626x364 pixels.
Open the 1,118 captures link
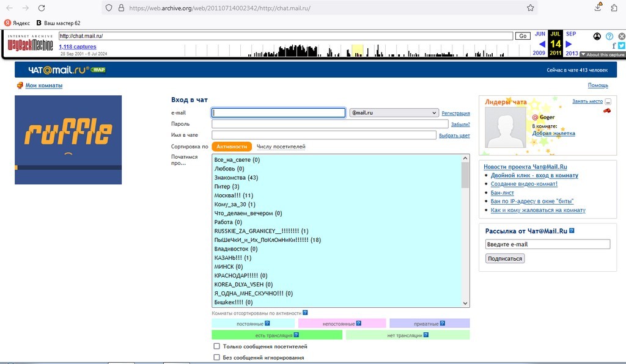(78, 46)
